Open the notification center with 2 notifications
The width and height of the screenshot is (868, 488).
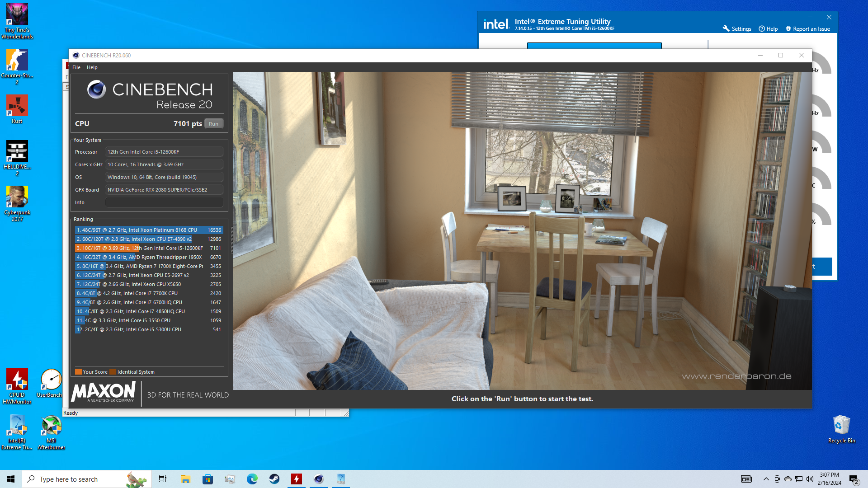pos(854,479)
